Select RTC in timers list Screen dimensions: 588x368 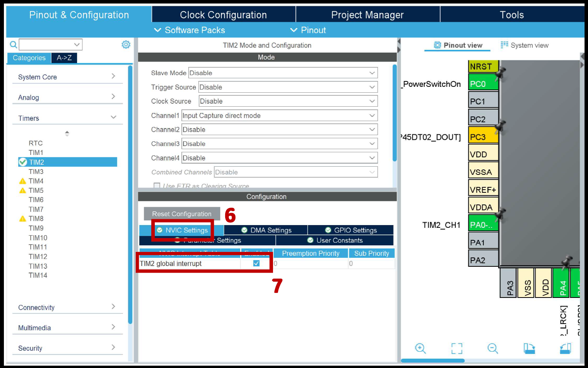pyautogui.click(x=35, y=143)
